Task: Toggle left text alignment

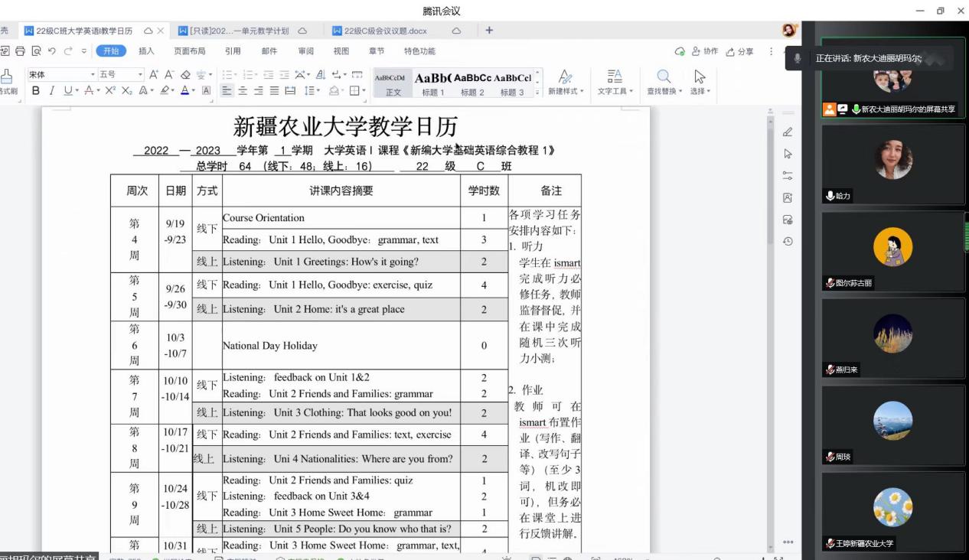Action: pyautogui.click(x=227, y=91)
